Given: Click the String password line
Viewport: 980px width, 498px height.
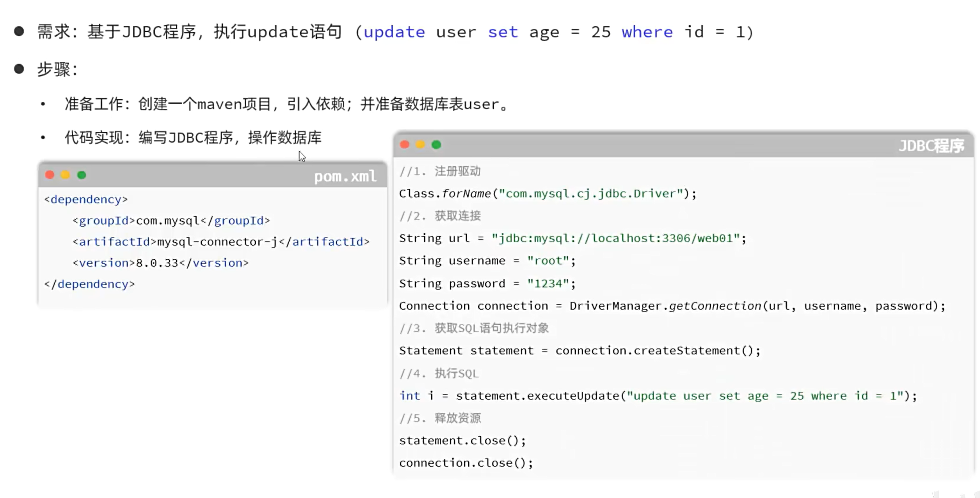Looking at the screenshot, I should click(x=487, y=284).
